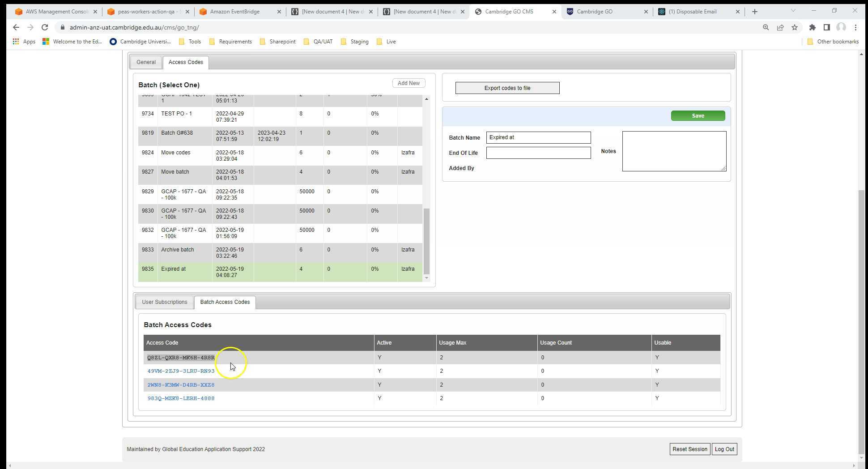
Task: Click the share icon in address bar
Action: point(780,27)
